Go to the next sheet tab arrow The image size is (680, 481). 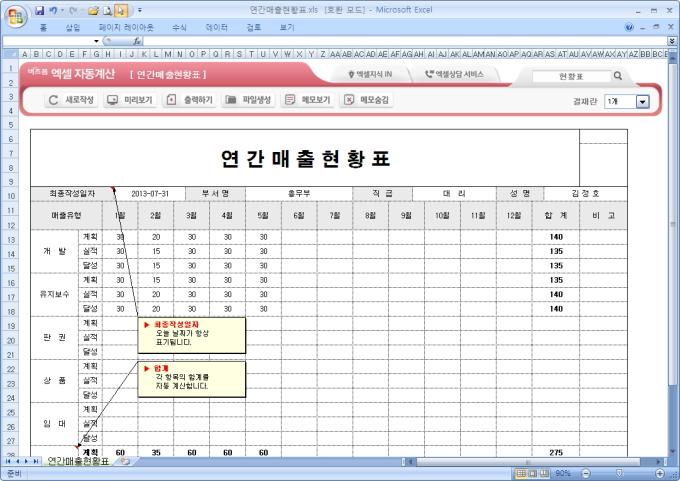pos(26,462)
